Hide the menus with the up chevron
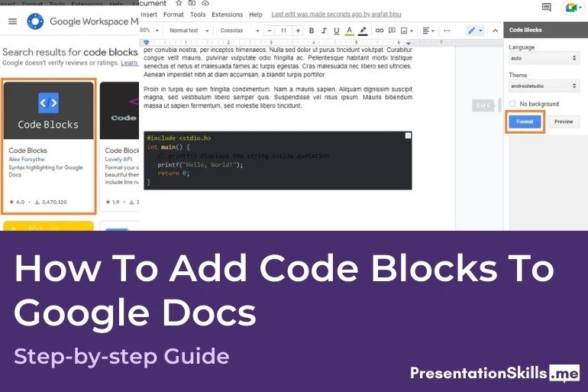This screenshot has width=588, height=392. click(x=495, y=31)
